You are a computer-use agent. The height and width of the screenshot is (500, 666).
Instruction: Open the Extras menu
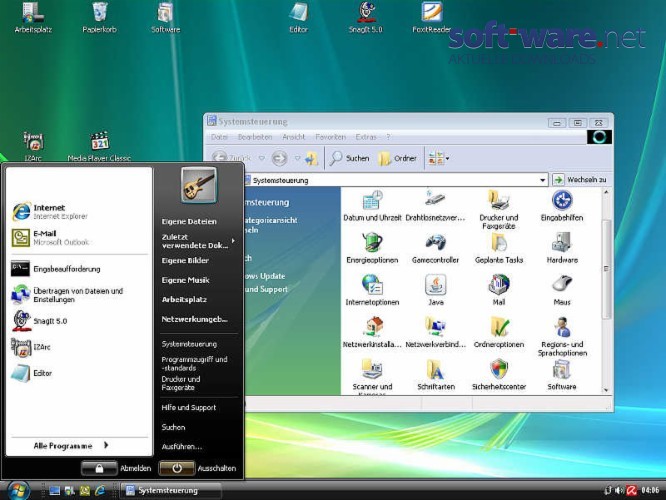pos(366,137)
